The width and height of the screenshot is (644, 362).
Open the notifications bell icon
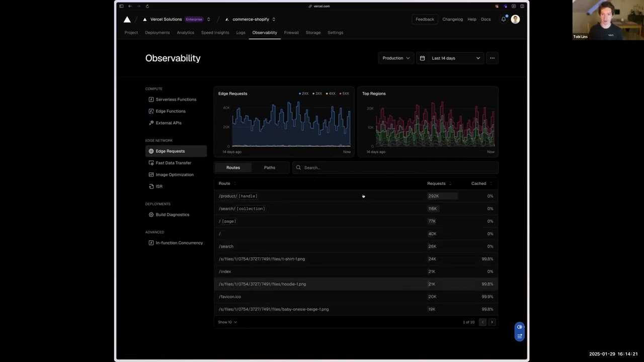click(x=503, y=19)
